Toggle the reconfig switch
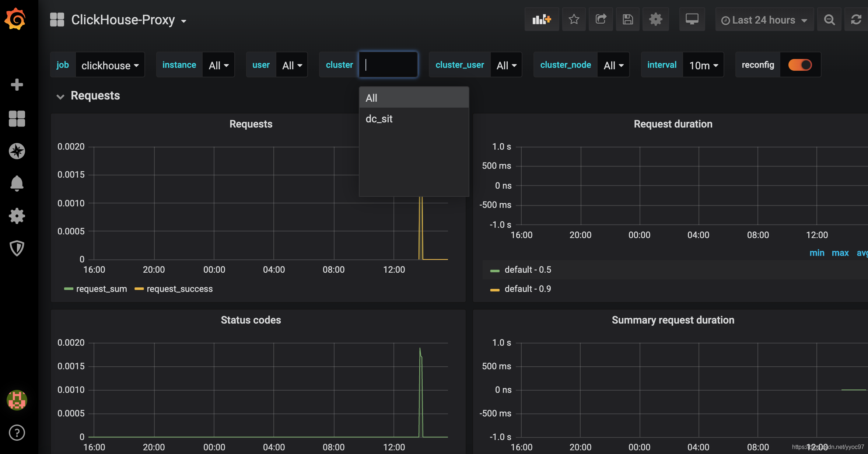Viewport: 868px width, 454px height. [800, 65]
